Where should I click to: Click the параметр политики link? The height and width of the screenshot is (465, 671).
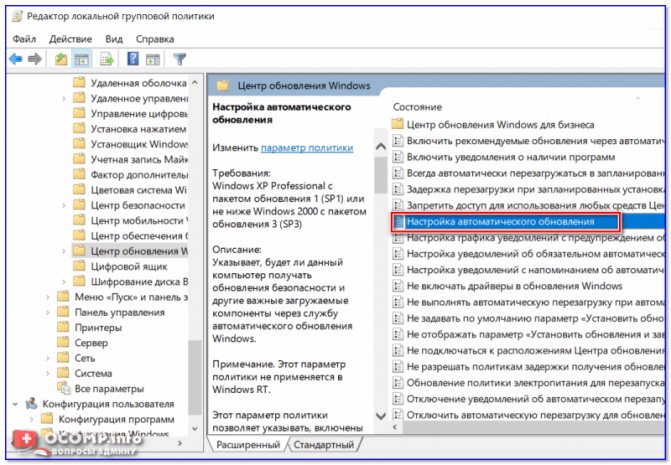pos(307,148)
